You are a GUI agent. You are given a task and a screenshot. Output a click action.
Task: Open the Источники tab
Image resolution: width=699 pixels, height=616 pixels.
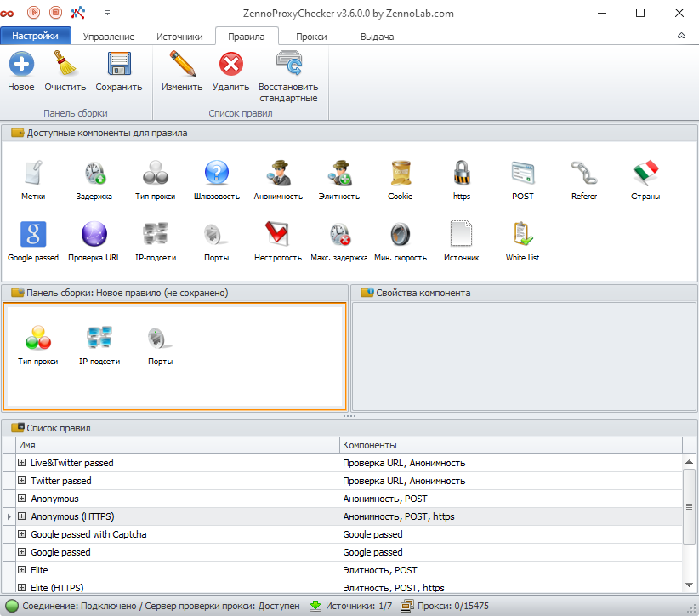point(179,37)
